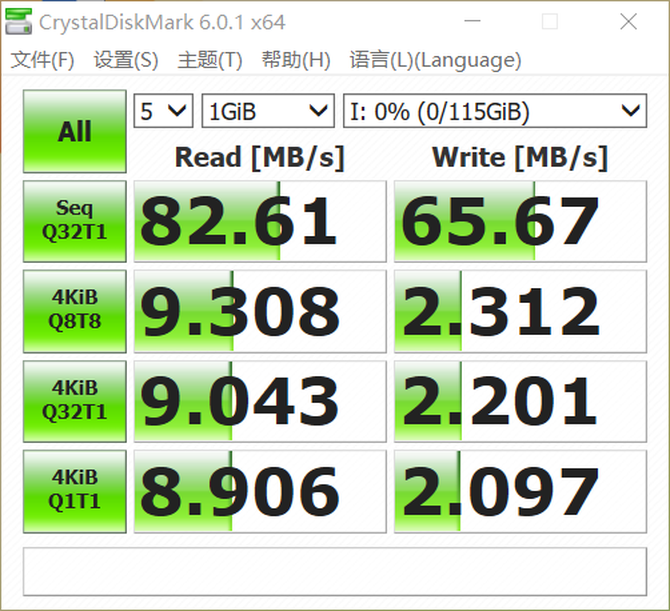Image resolution: width=670 pixels, height=611 pixels.
Task: Open the test count dropdown showing 5
Action: point(163,111)
